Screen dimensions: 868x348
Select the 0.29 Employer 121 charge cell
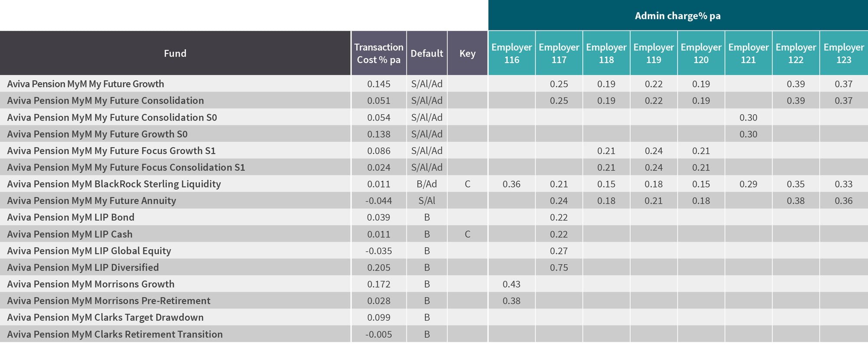748,184
